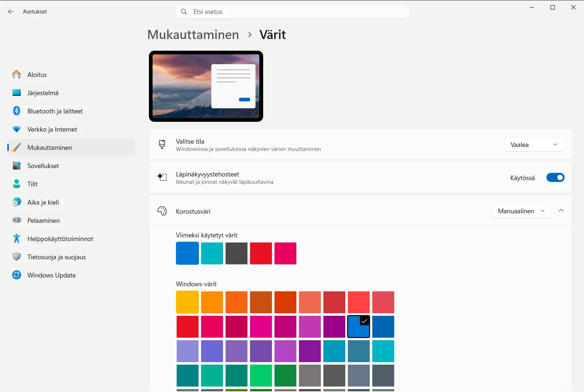Click the Sovellukset apps icon
The width and height of the screenshot is (584, 392).
tap(16, 166)
